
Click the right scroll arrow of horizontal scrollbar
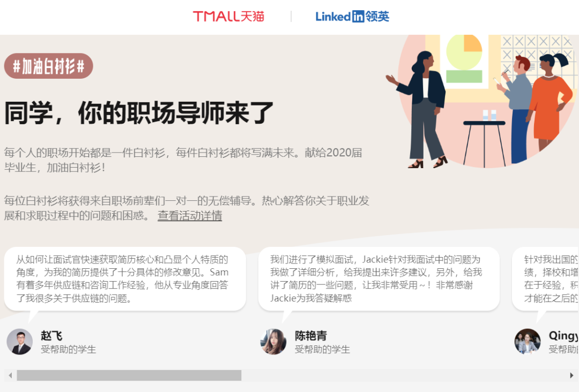(x=571, y=375)
